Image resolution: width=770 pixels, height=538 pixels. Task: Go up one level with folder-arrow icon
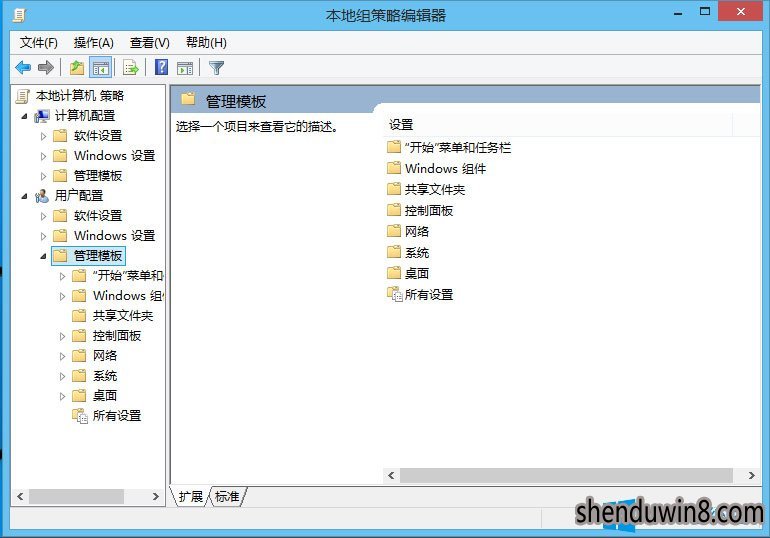click(77, 67)
